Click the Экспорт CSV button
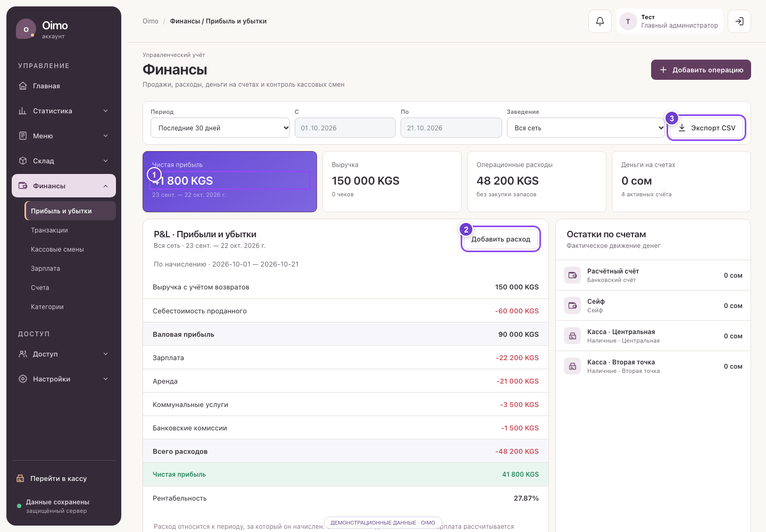The width and height of the screenshot is (766, 532). coord(706,128)
